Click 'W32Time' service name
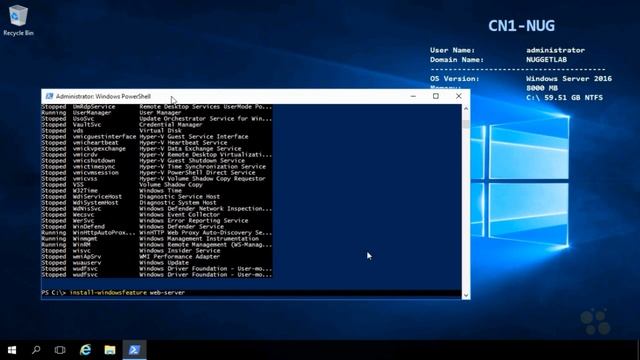 (x=85, y=191)
